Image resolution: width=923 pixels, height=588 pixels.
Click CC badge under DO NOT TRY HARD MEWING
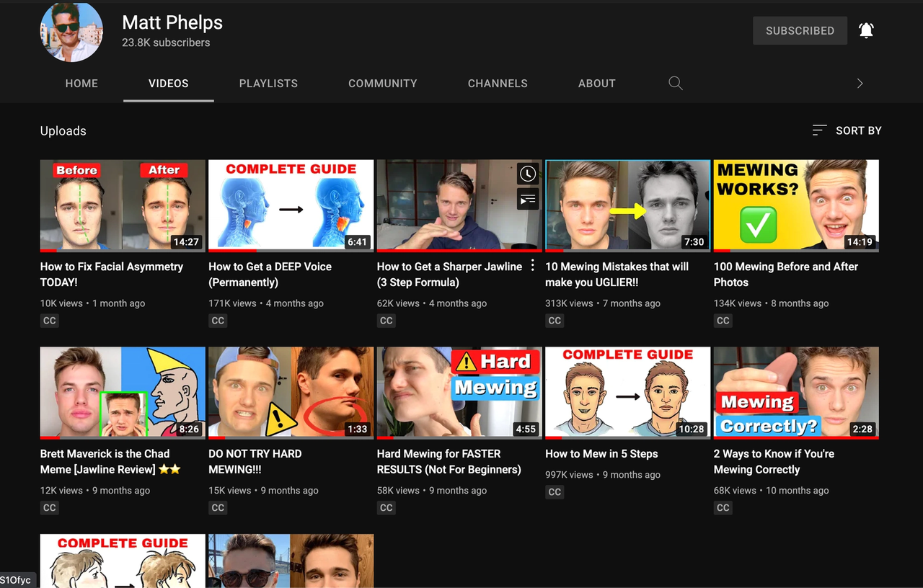(218, 507)
